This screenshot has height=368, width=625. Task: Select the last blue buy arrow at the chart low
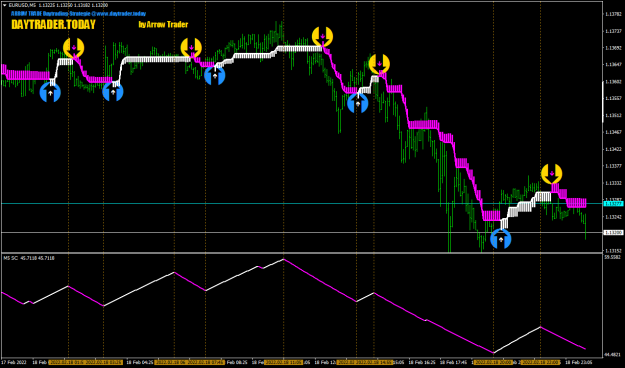click(501, 239)
